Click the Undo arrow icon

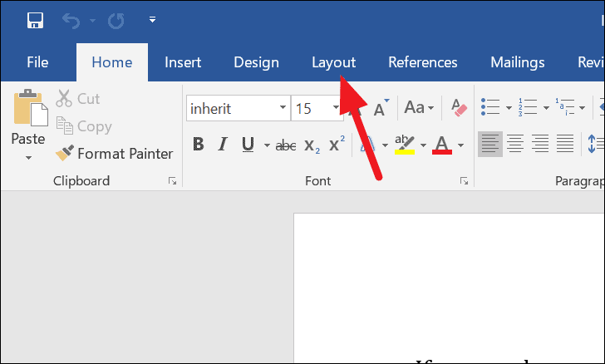point(71,20)
